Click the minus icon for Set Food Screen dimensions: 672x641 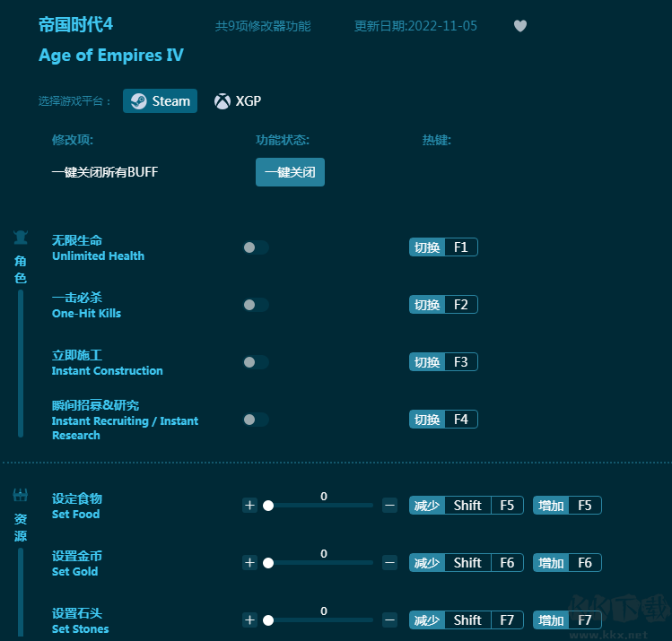tap(389, 506)
